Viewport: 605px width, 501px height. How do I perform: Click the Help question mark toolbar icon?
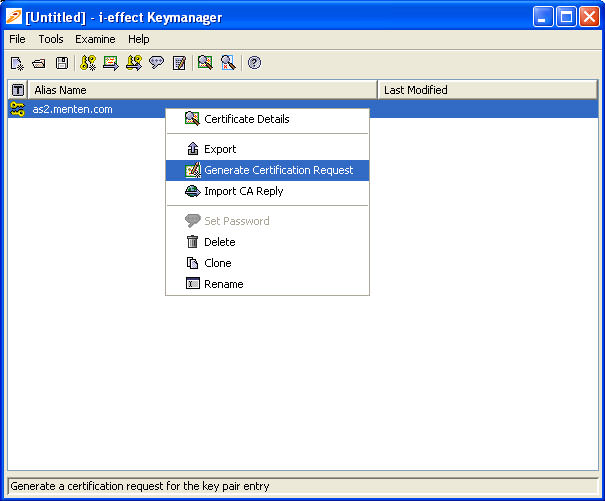pos(254,63)
